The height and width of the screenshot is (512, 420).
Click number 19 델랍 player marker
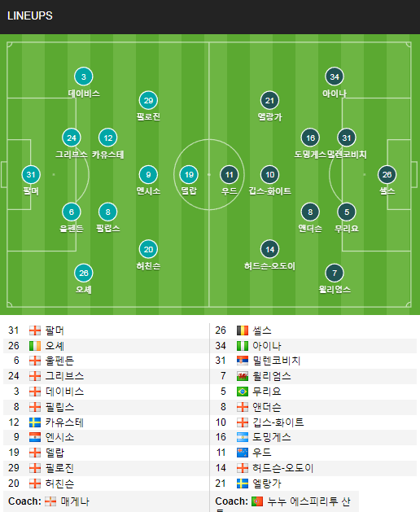[189, 175]
